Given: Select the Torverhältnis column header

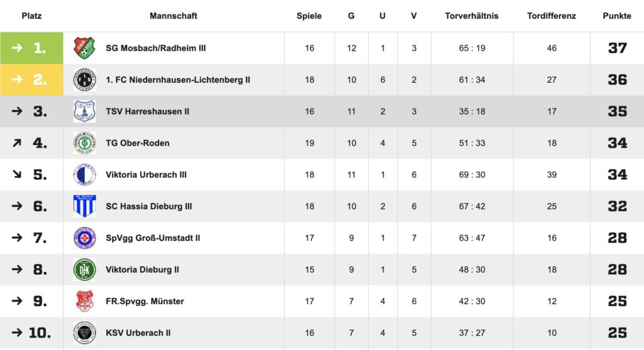Looking at the screenshot, I should point(472,16).
